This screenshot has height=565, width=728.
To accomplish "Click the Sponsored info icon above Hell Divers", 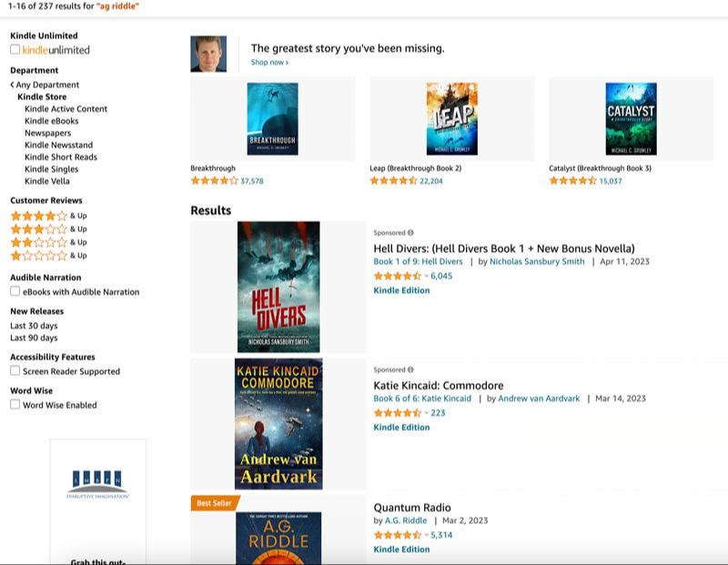I will click(410, 233).
